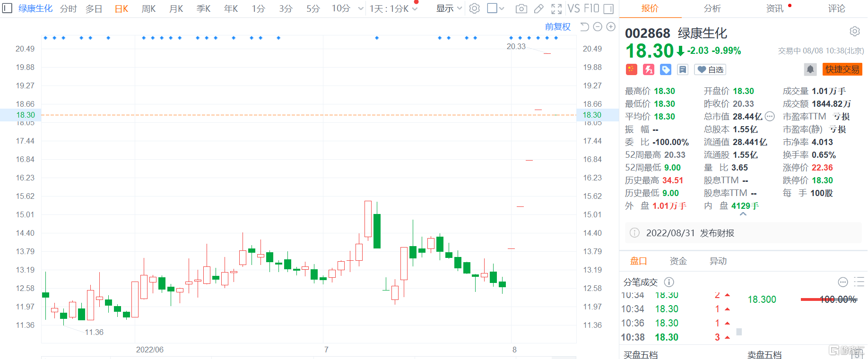The image size is (868, 359).
Task: Take a chart snapshot with the camera icon
Action: point(521,9)
